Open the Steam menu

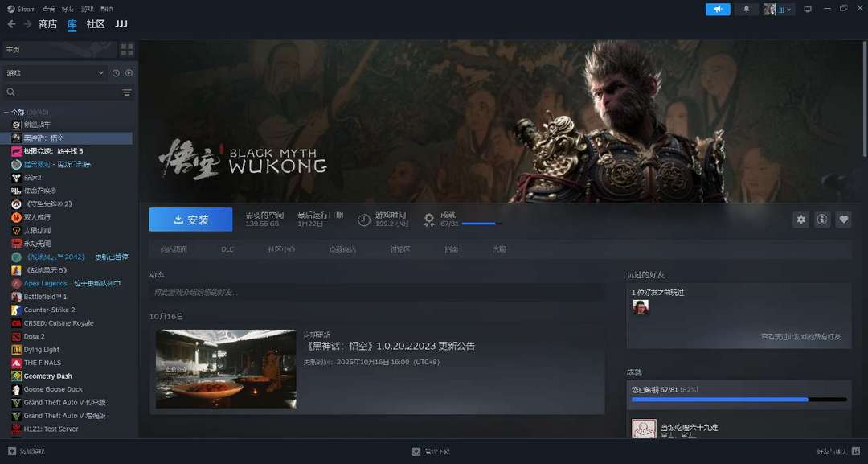click(x=22, y=9)
